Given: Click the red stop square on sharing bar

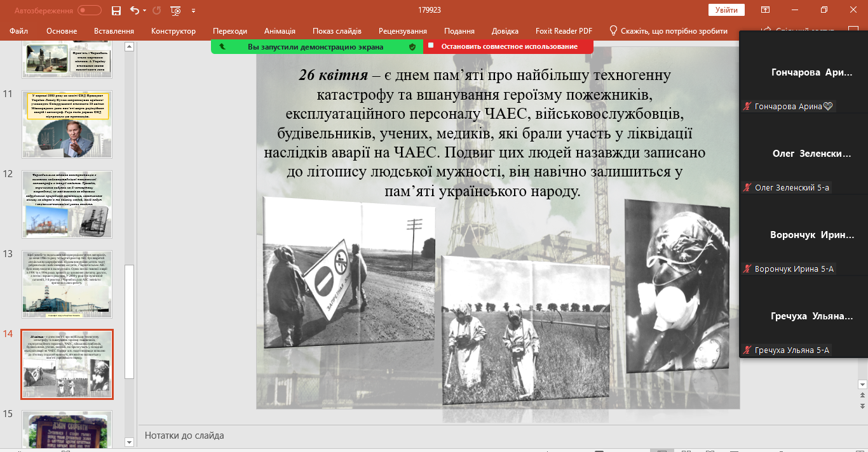Looking at the screenshot, I should point(430,46).
